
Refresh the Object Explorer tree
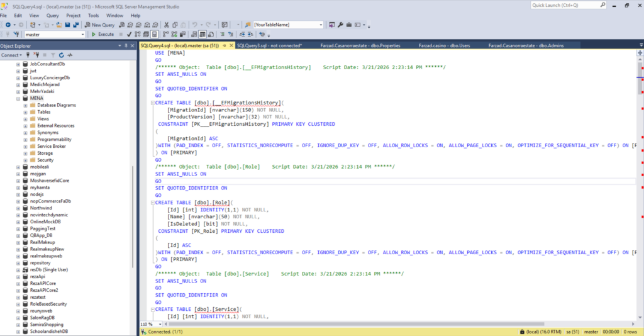pyautogui.click(x=61, y=55)
